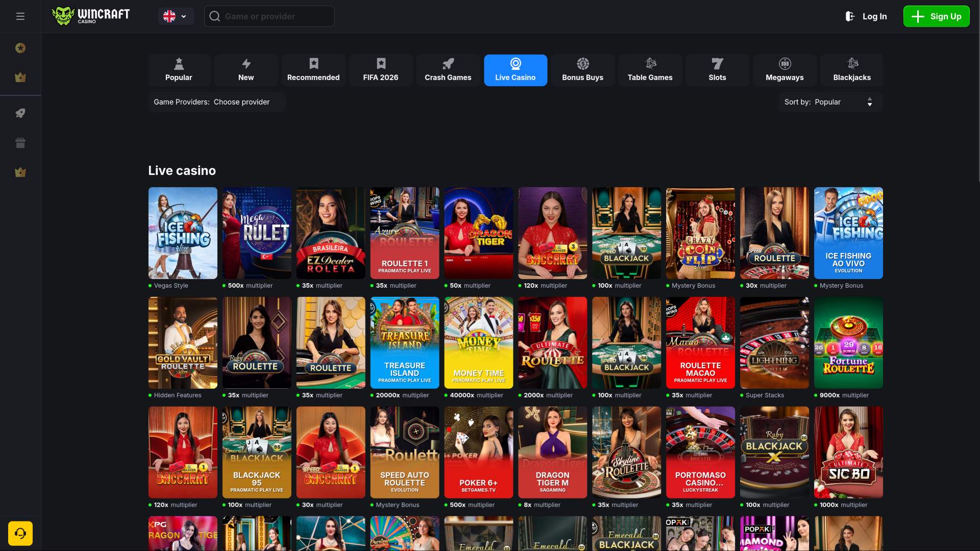Open the gift box icon in the sidebar

20,143
